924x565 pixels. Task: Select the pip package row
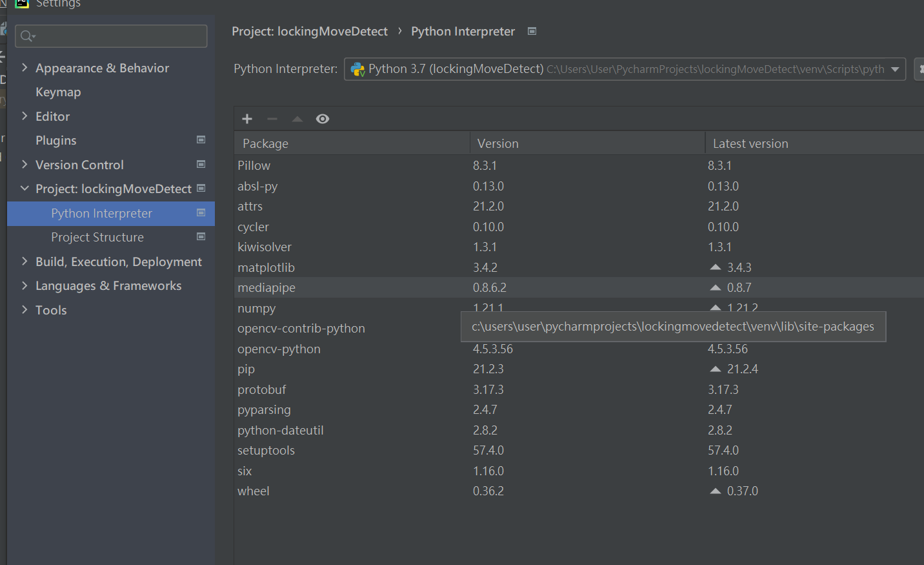[x=579, y=369]
